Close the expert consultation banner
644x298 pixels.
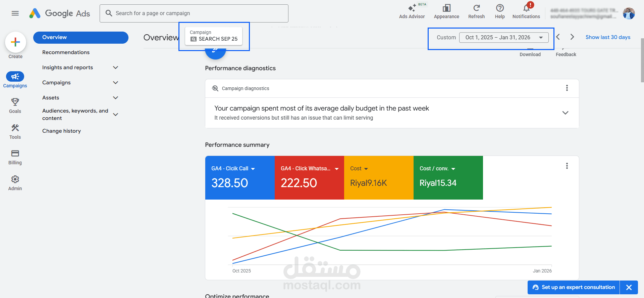tap(629, 287)
